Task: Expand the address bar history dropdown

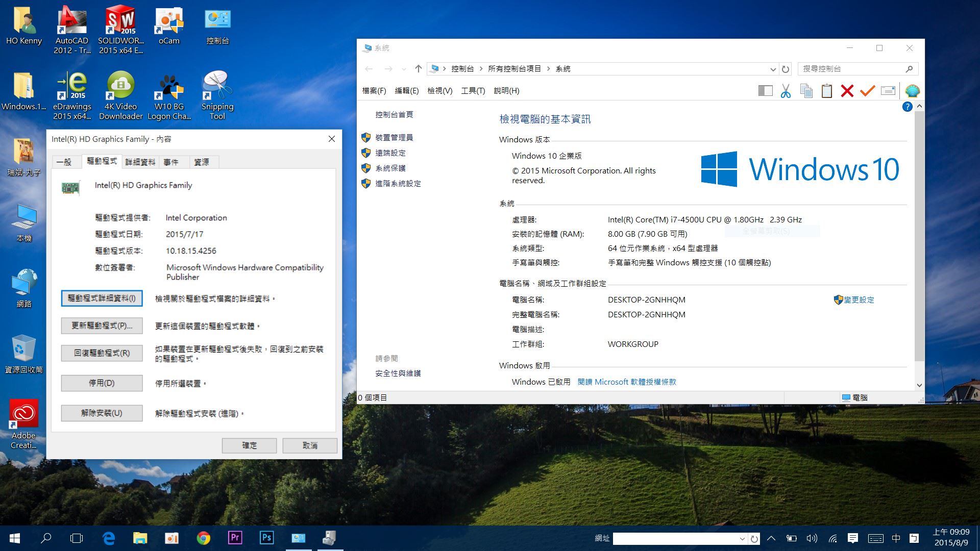Action: [x=773, y=69]
